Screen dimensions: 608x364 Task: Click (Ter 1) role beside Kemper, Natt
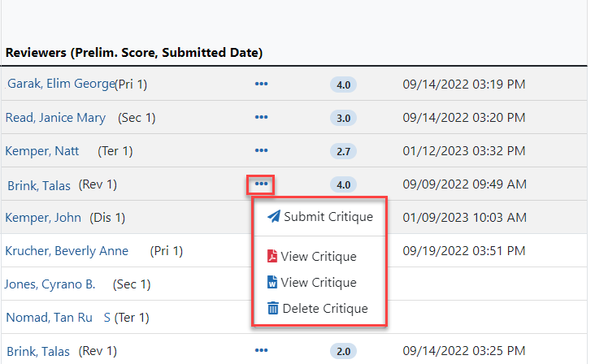[115, 151]
